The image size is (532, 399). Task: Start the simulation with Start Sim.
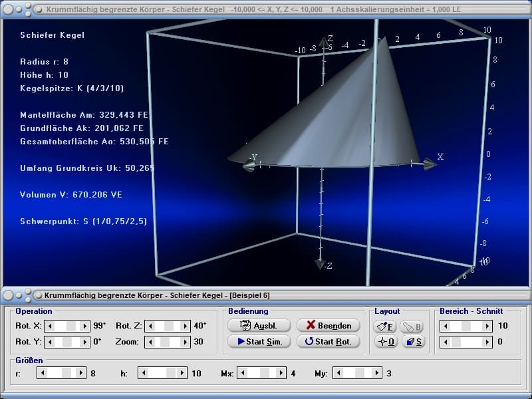(259, 341)
